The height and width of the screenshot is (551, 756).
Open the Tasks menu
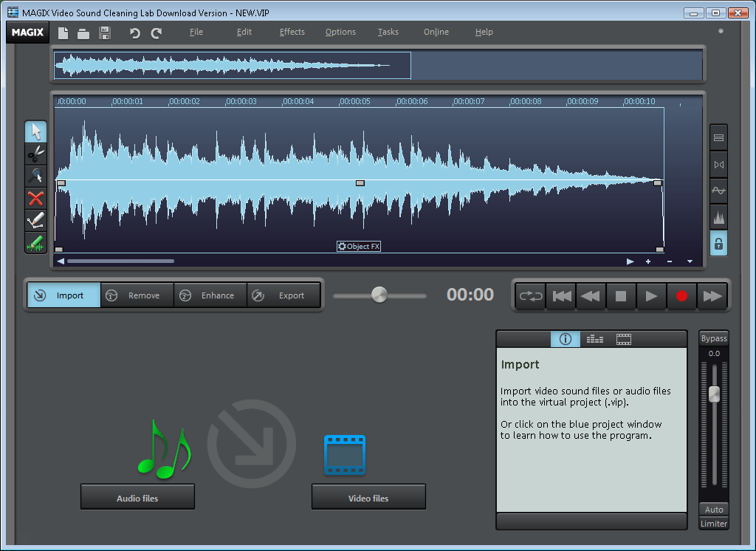click(388, 32)
